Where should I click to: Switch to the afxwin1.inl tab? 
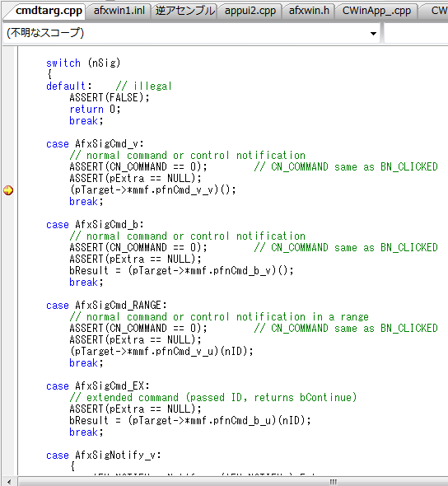click(x=119, y=11)
